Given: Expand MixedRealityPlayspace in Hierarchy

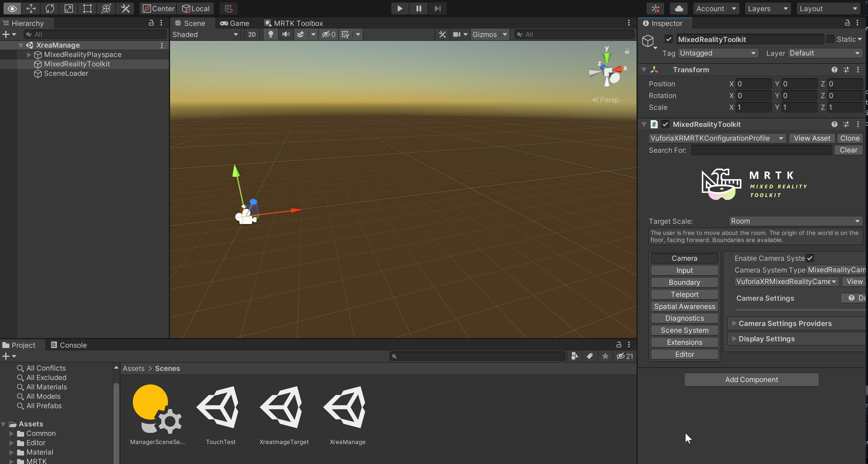Looking at the screenshot, I should click(29, 55).
